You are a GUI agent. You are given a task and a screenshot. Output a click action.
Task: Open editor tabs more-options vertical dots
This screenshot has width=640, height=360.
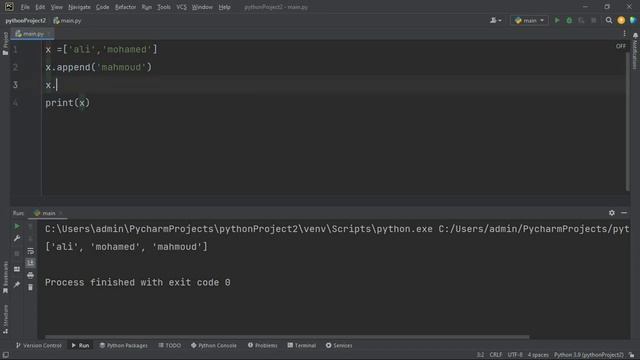pos(624,34)
